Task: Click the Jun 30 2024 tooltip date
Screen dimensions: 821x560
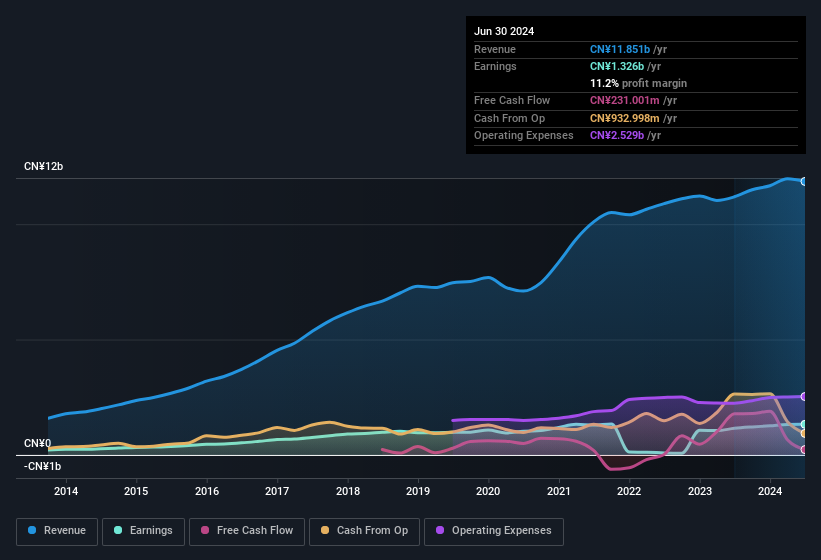Action: (504, 31)
